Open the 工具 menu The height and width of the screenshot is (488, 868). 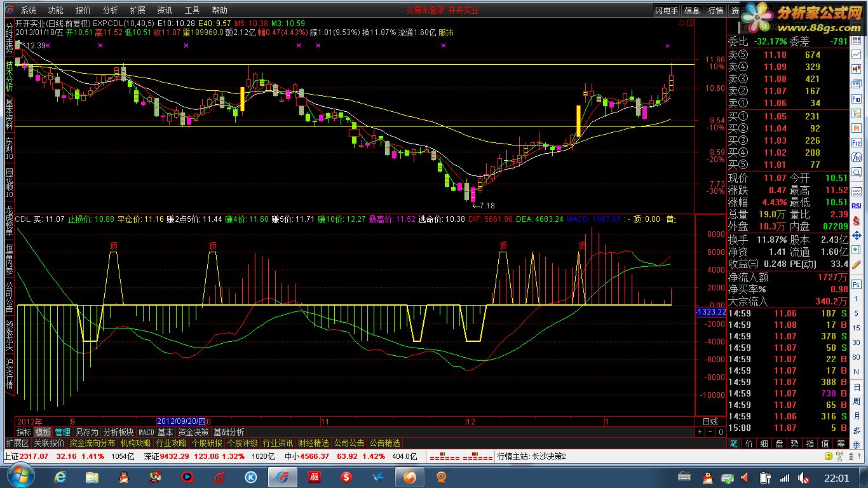pos(192,10)
